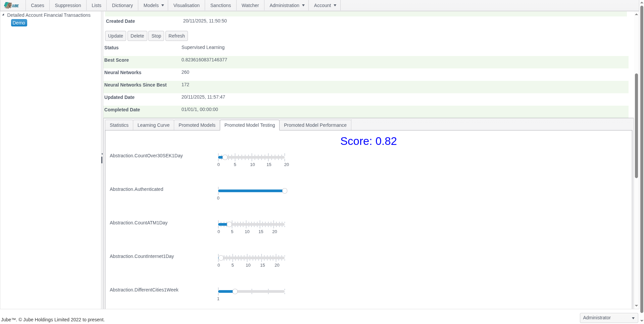
Task: Collapse Detailed Account Financial Transactions node
Action: pyautogui.click(x=3, y=14)
